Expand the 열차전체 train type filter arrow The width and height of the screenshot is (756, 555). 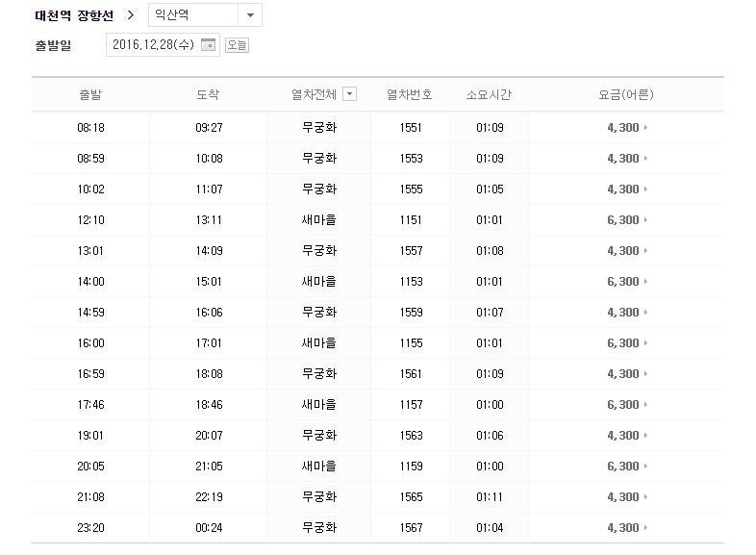pyautogui.click(x=349, y=94)
